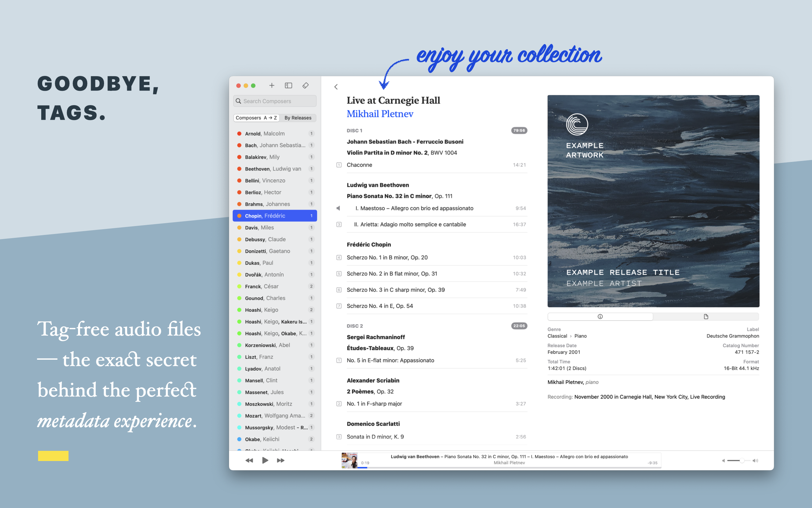The height and width of the screenshot is (508, 812).
Task: Select Gounod, Charles composer
Action: point(275,298)
